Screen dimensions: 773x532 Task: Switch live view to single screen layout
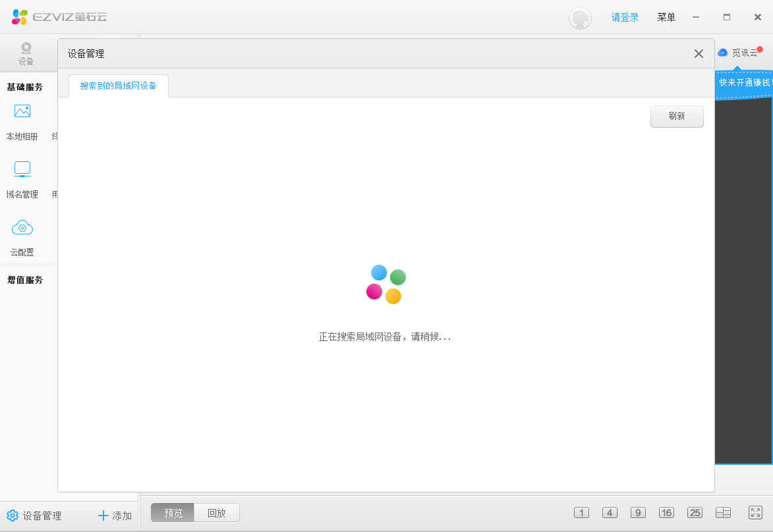pyautogui.click(x=581, y=512)
